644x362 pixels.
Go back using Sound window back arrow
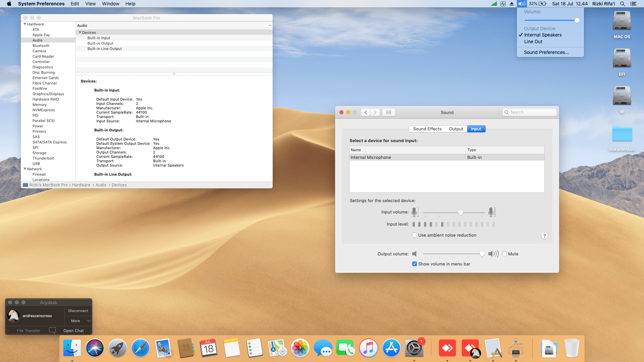click(x=366, y=112)
